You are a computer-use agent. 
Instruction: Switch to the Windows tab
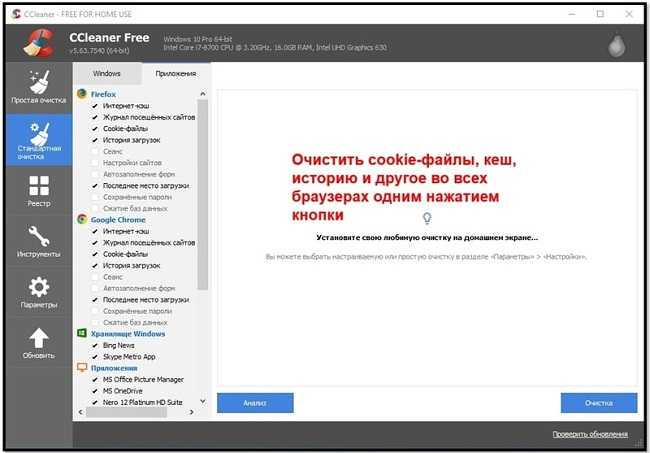point(107,73)
